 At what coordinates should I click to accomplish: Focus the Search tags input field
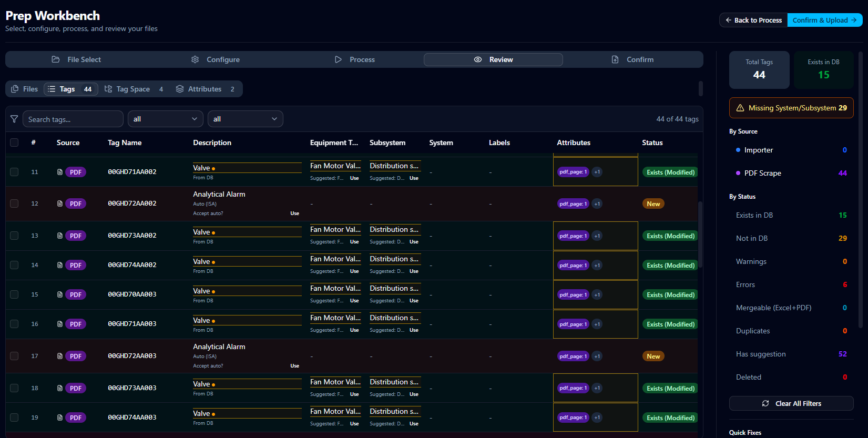tap(73, 119)
